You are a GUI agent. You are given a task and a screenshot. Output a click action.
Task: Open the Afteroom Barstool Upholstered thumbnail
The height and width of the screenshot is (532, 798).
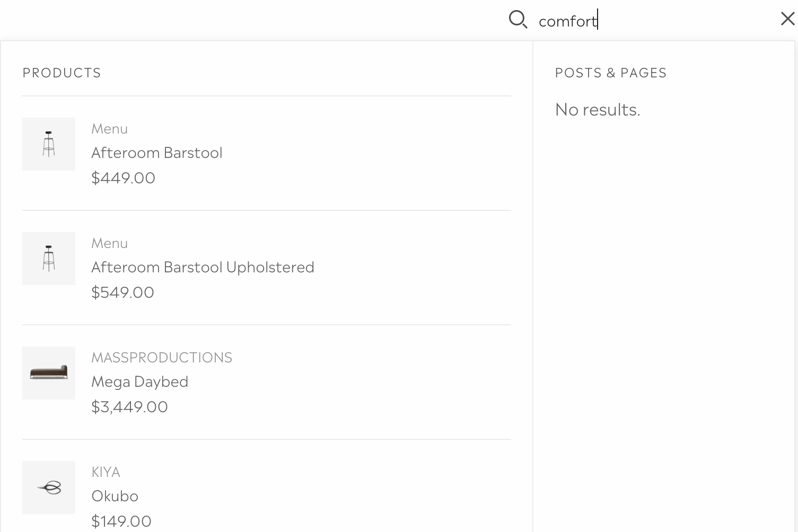coord(49,259)
